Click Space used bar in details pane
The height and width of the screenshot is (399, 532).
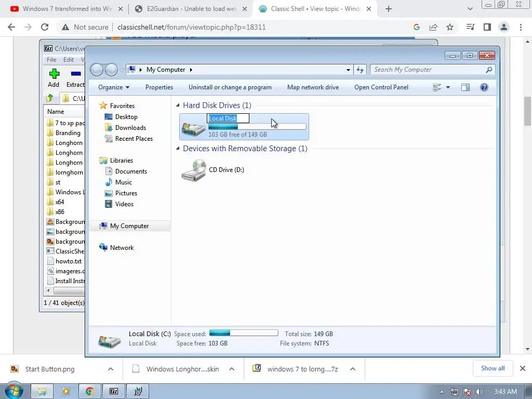click(244, 333)
